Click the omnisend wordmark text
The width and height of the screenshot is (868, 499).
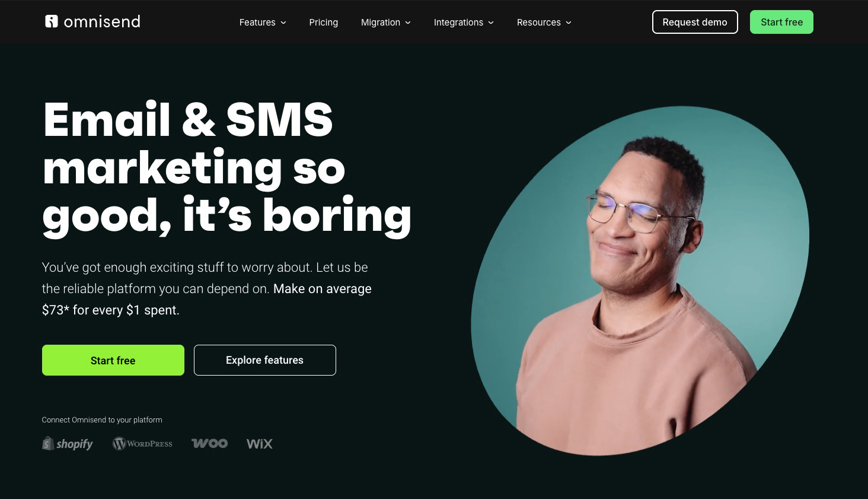[102, 22]
